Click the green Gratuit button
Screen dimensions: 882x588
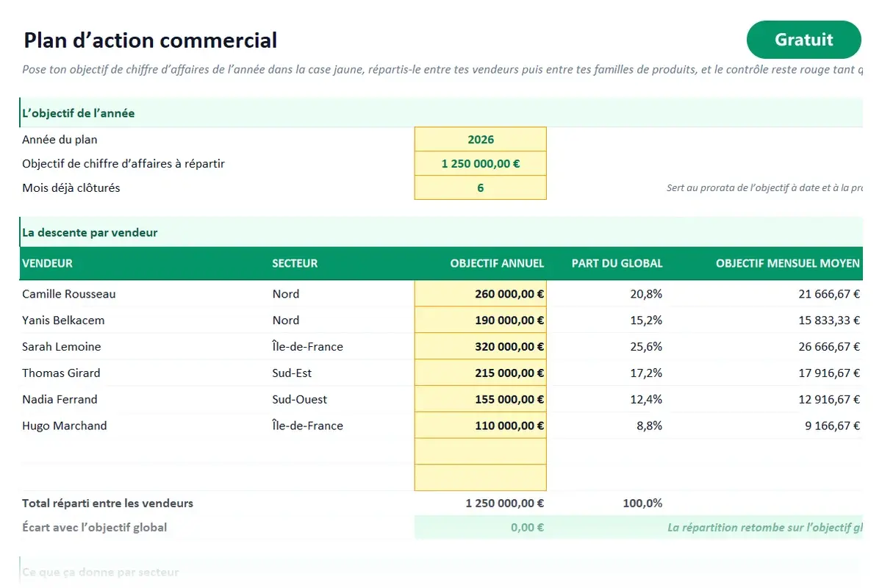[x=803, y=40]
